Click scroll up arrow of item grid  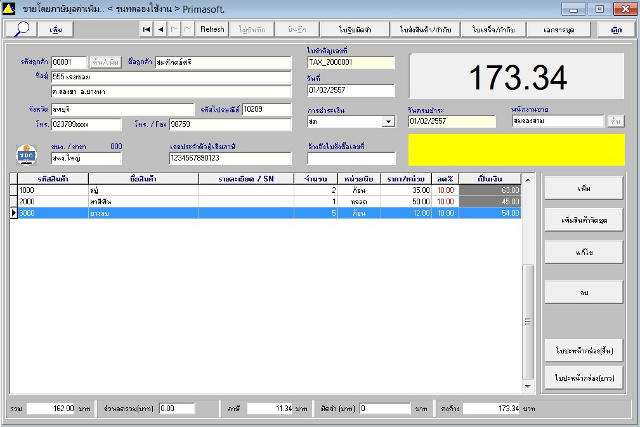pos(528,180)
